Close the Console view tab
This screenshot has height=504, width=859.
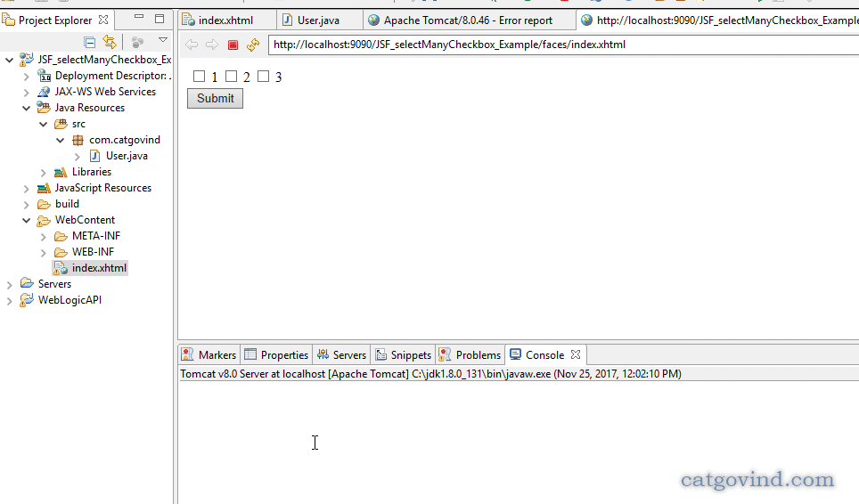tap(576, 354)
